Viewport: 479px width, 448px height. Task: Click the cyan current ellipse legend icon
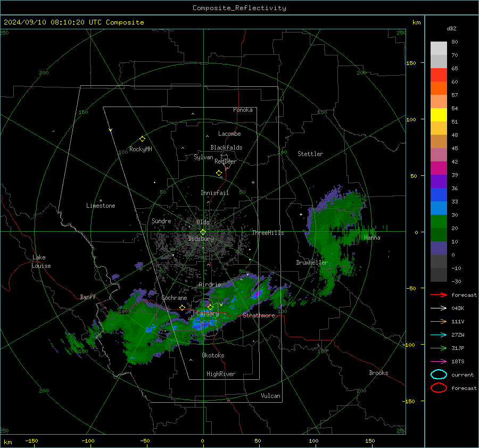tap(439, 374)
